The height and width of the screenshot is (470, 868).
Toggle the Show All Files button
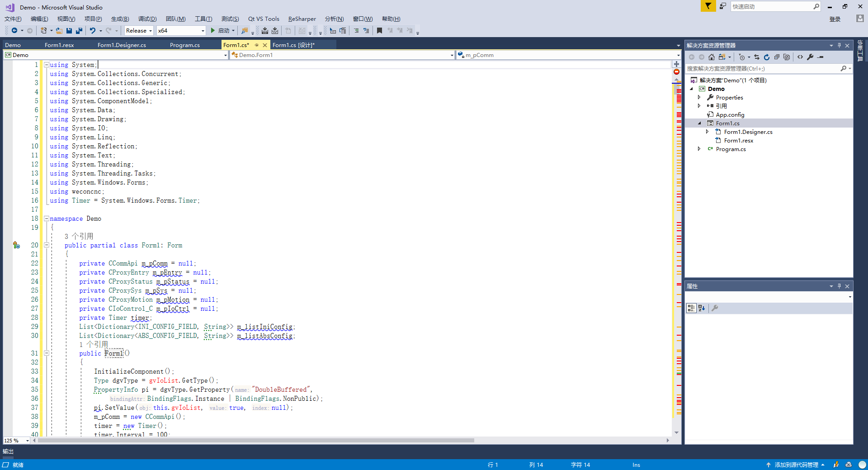pyautogui.click(x=787, y=57)
